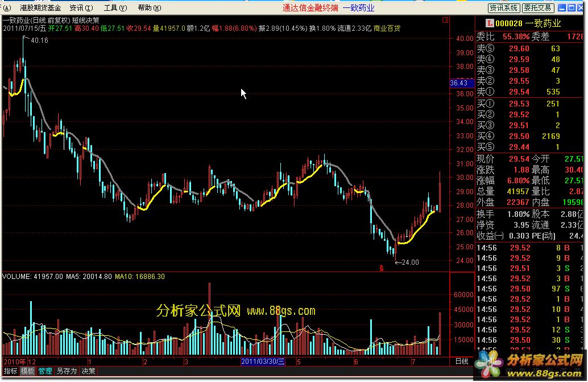Click the 涨跌 1.88 value

521,170
